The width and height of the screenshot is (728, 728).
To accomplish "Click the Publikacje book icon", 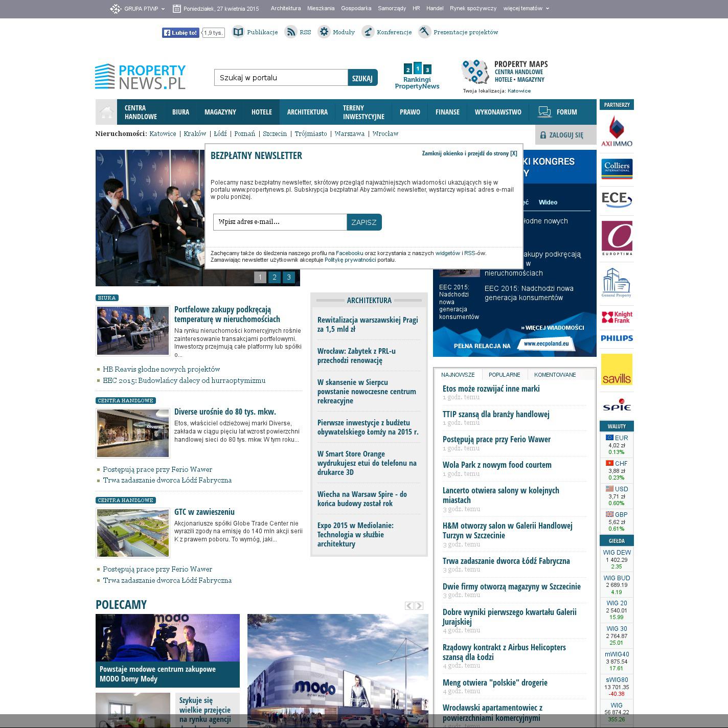I will pyautogui.click(x=238, y=32).
